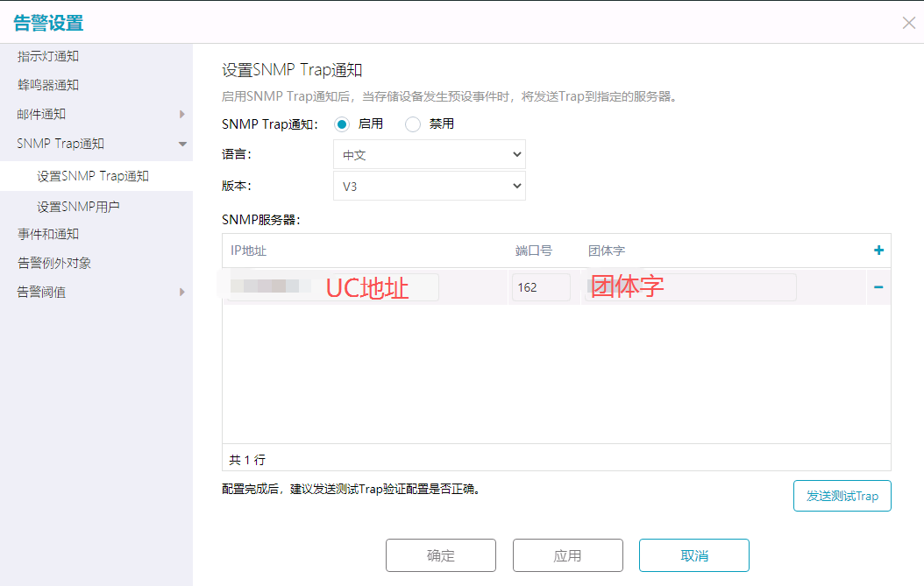Click the 应用 button
Screen dimensions: 924x586
(567, 555)
